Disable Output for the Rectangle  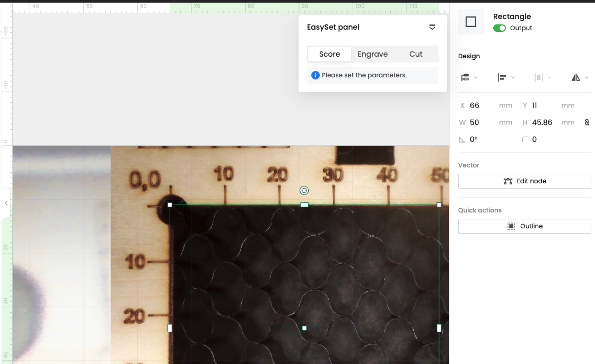click(x=499, y=28)
